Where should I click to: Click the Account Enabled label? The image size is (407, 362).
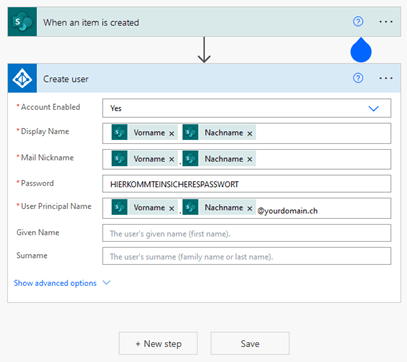click(x=50, y=107)
